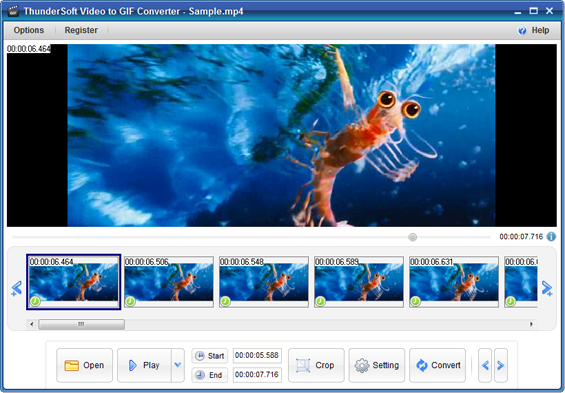Viewport: 565px width, 393px height.
Task: Click the blue info icon beside duration
Action: point(551,237)
